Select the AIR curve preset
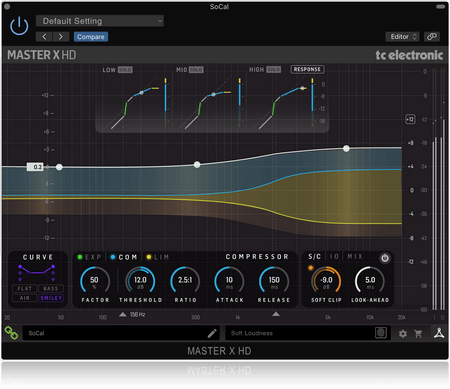Image resolution: width=450 pixels, height=389 pixels. 24,298
